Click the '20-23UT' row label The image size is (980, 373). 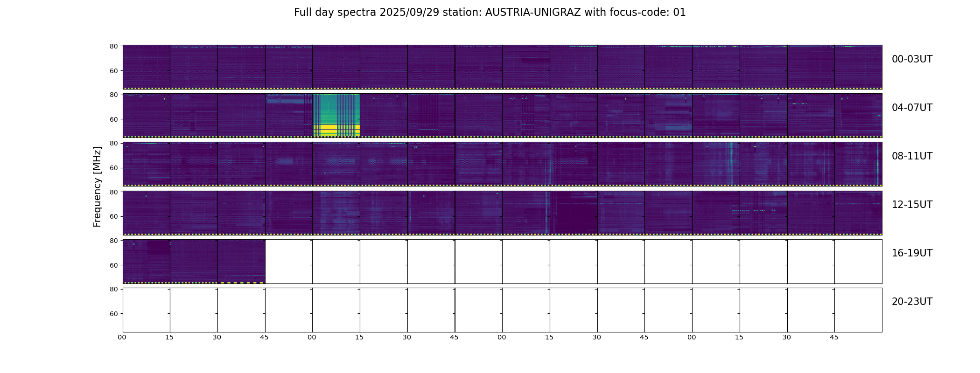coord(912,302)
